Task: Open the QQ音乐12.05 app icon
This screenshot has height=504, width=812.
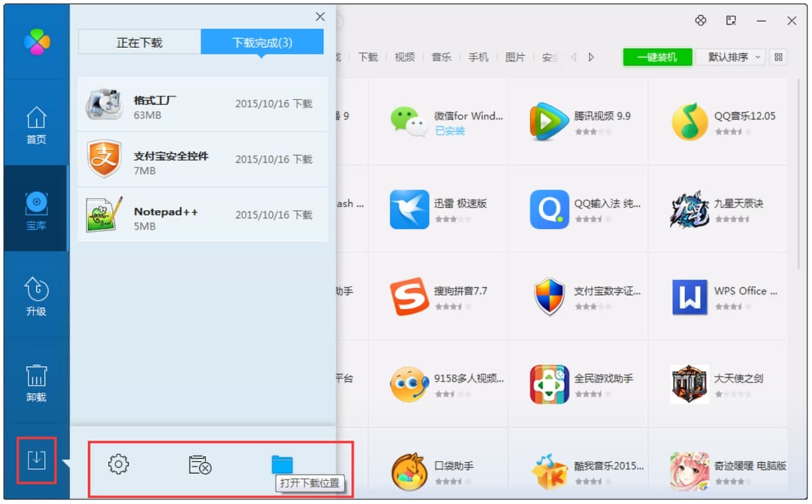Action: pyautogui.click(x=690, y=121)
